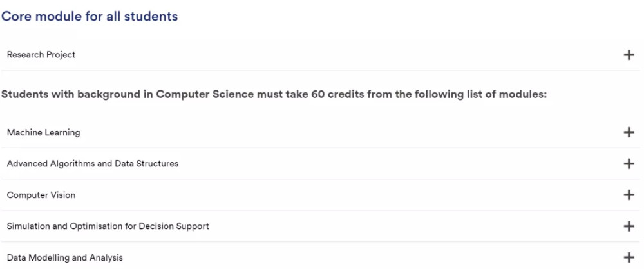The height and width of the screenshot is (269, 644).
Task: Click the plus icon beside Machine Learning
Action: [x=629, y=132]
